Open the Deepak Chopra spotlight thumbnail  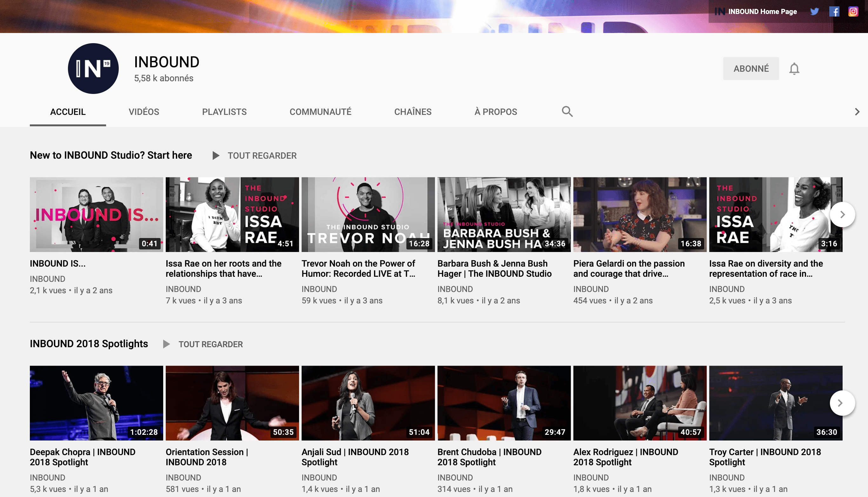pyautogui.click(x=96, y=403)
